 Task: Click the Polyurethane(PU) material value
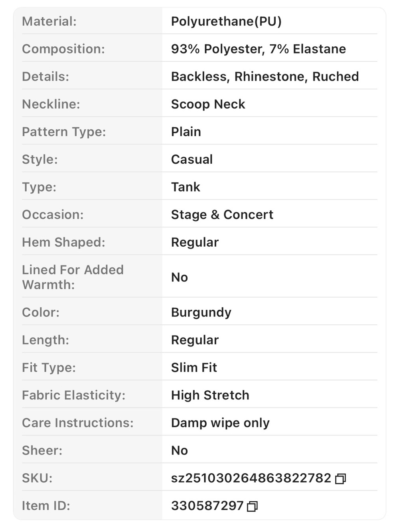point(226,21)
